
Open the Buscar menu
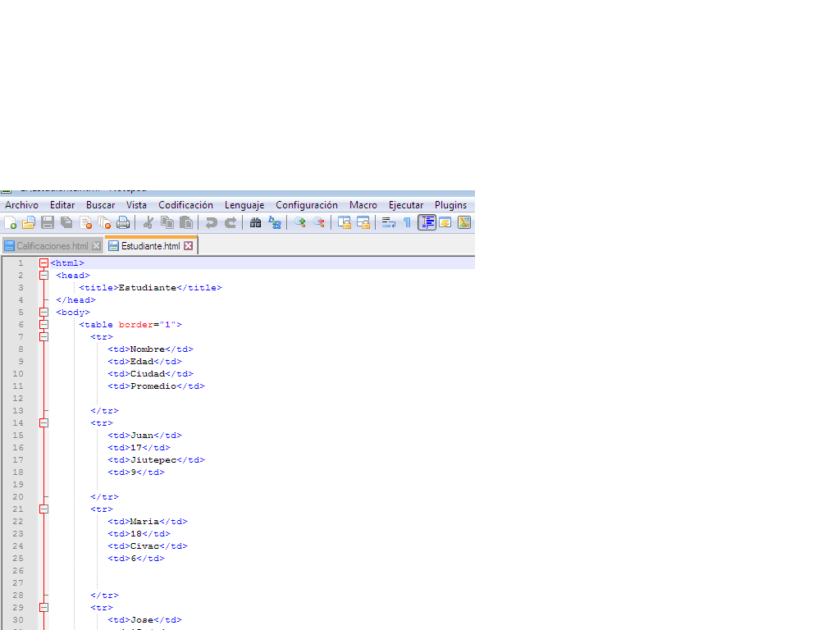(x=100, y=204)
